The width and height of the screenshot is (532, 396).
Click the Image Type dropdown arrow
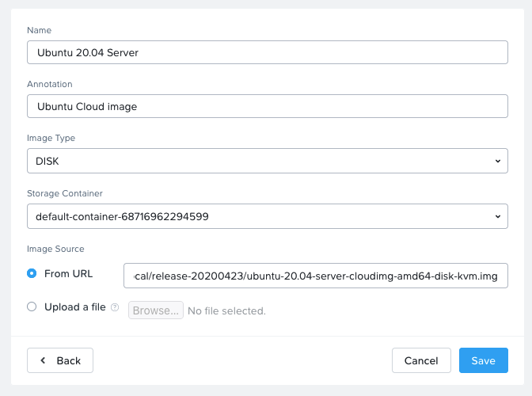coord(497,161)
